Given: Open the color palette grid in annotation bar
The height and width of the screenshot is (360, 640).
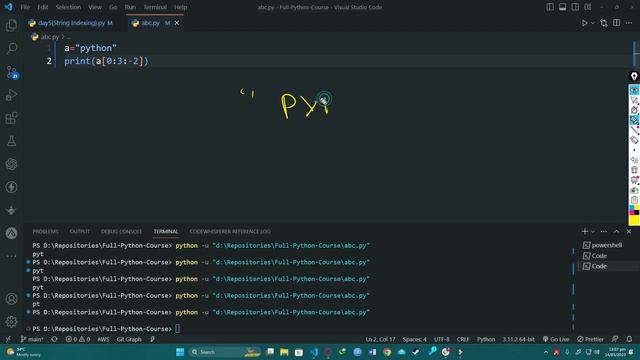Looking at the screenshot, I should [x=634, y=211].
